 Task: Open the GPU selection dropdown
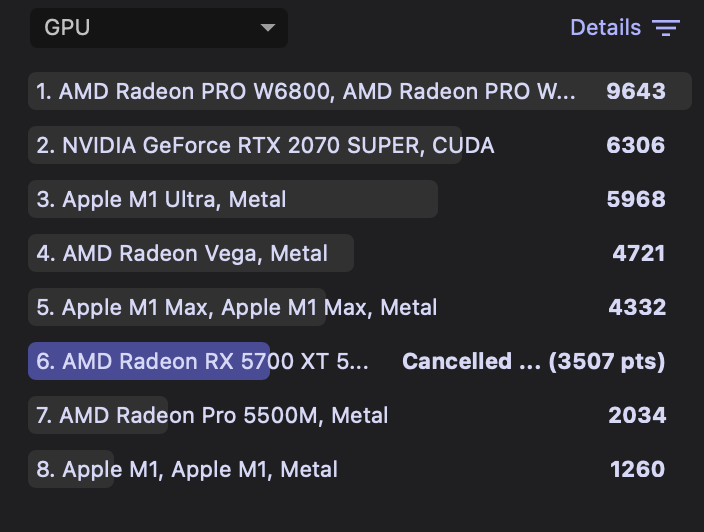158,28
